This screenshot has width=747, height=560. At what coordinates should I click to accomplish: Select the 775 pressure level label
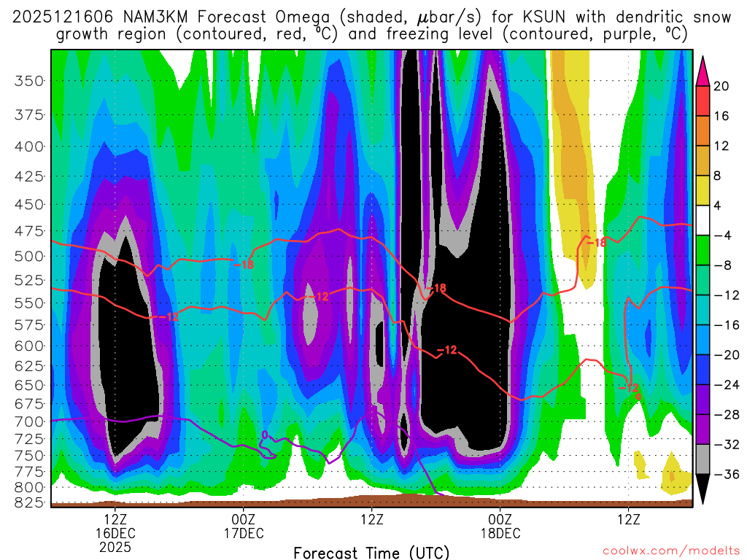click(29, 472)
